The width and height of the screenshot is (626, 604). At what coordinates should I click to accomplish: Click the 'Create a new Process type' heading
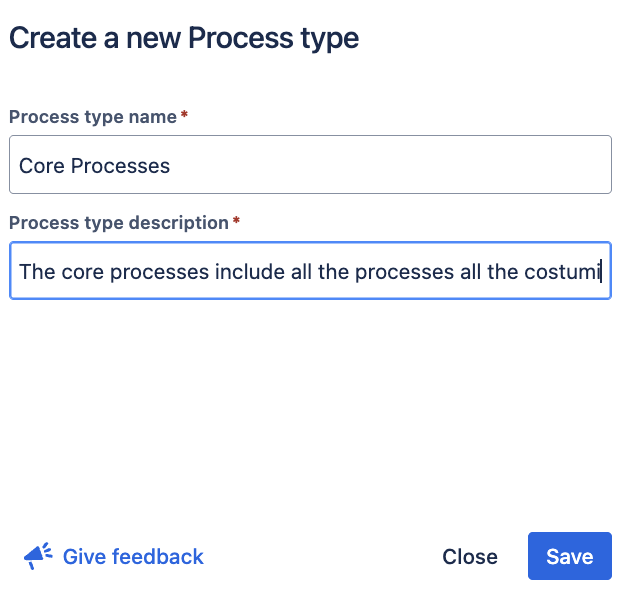(184, 39)
